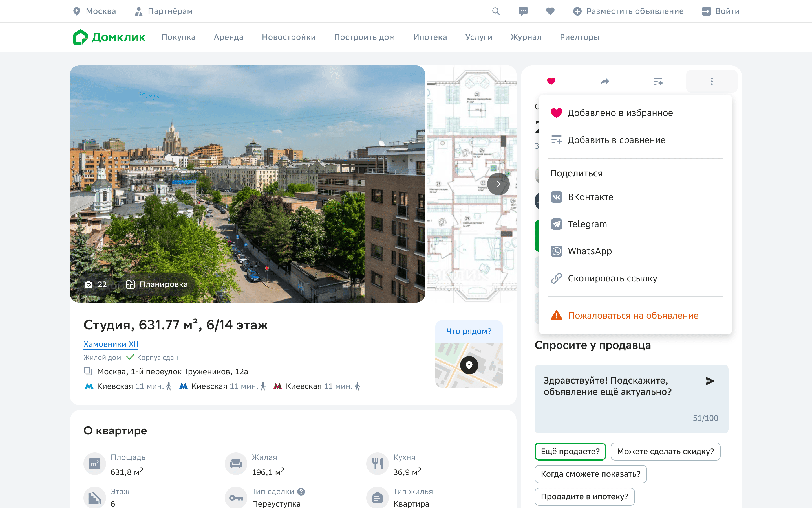Click the search magnifier icon

coord(496,11)
